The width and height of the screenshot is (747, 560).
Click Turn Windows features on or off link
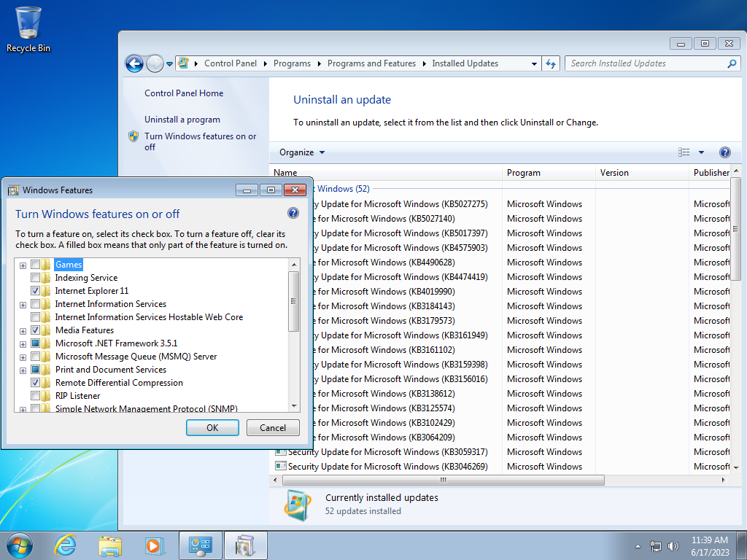pyautogui.click(x=200, y=141)
